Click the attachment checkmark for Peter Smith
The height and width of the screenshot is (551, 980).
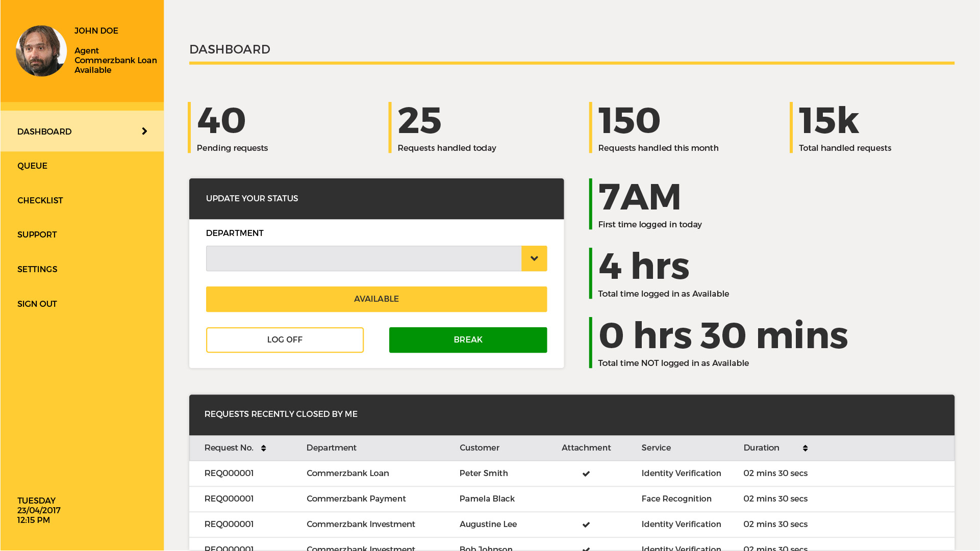586,474
